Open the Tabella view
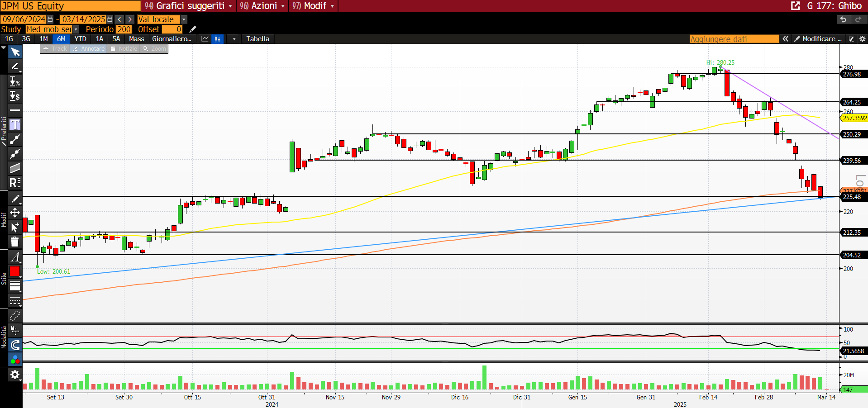Screen dimensions: 868x408 pyautogui.click(x=258, y=39)
